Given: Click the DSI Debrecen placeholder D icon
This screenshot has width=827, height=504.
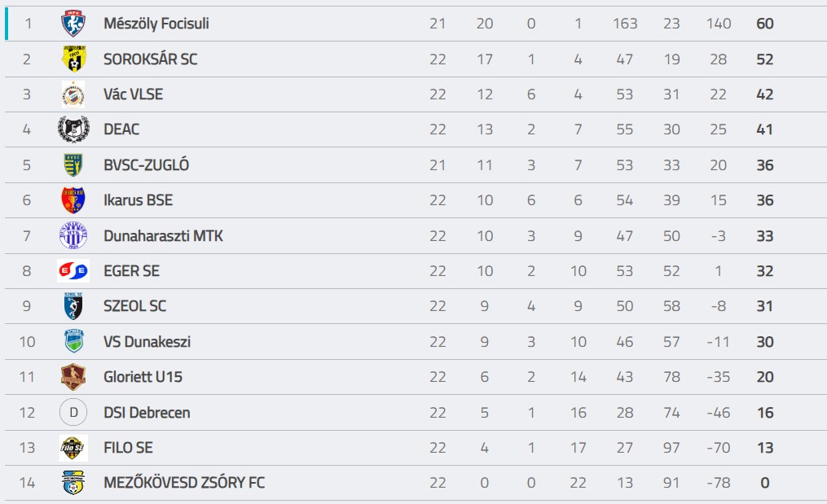Looking at the screenshot, I should pos(73,412).
